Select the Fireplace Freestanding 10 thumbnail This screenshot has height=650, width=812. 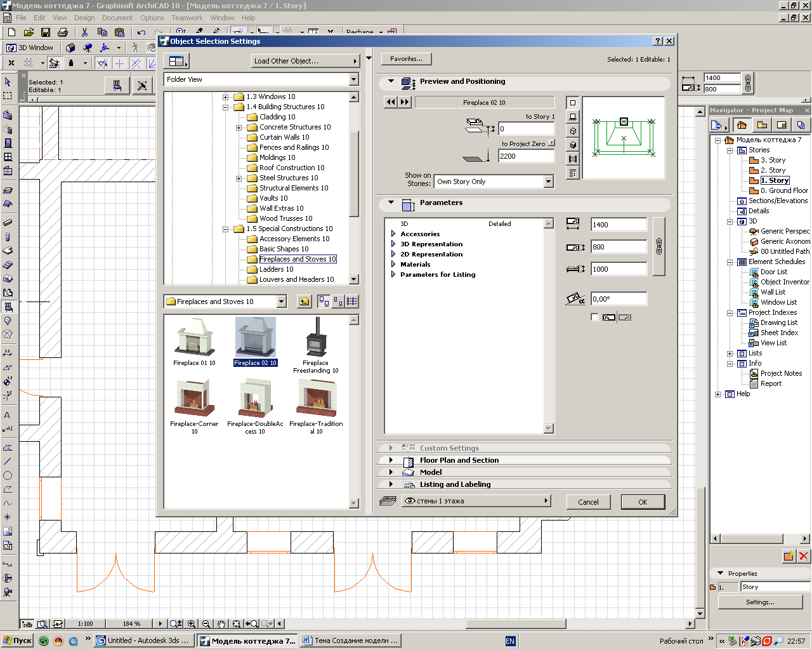(x=316, y=345)
